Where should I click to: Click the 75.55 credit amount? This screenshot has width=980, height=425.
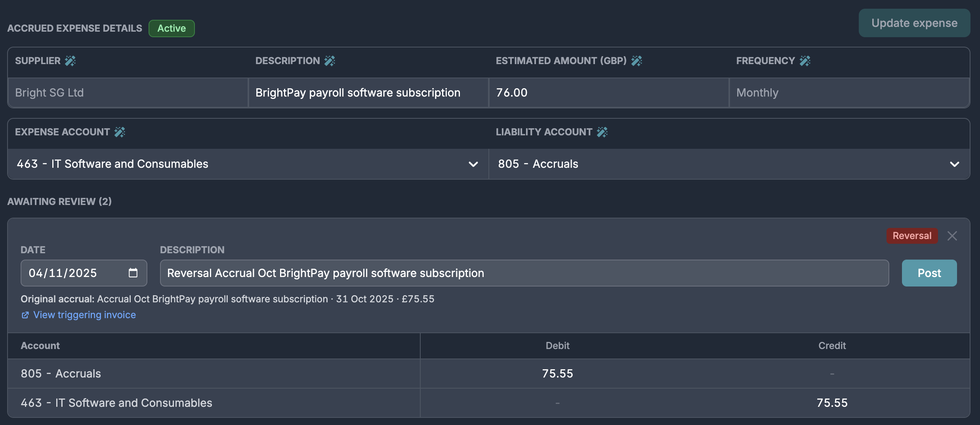(x=832, y=403)
